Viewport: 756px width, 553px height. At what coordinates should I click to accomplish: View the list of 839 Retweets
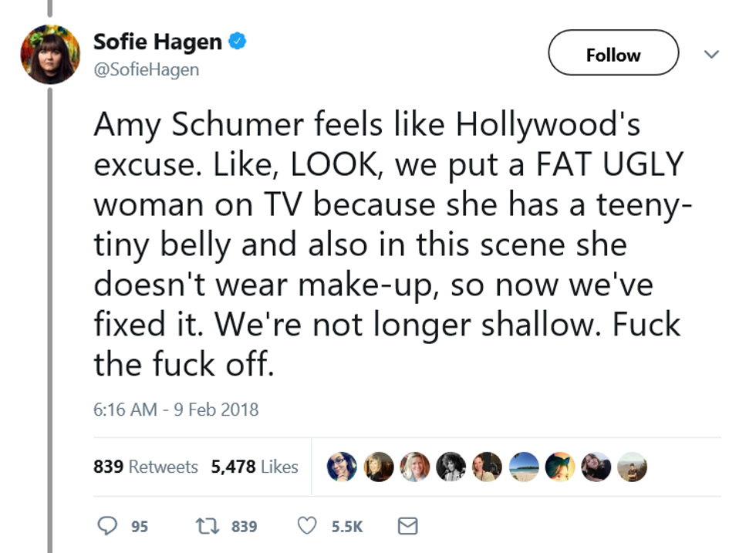146,467
